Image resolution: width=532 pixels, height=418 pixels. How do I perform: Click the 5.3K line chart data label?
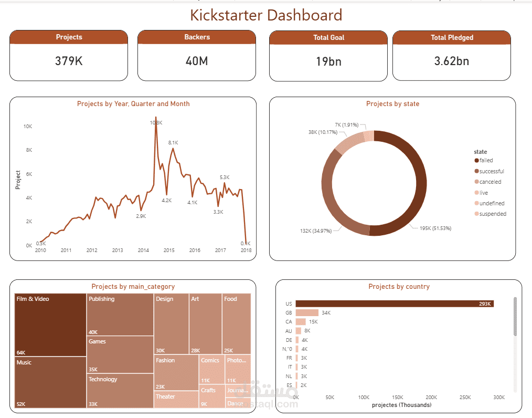[x=225, y=177]
